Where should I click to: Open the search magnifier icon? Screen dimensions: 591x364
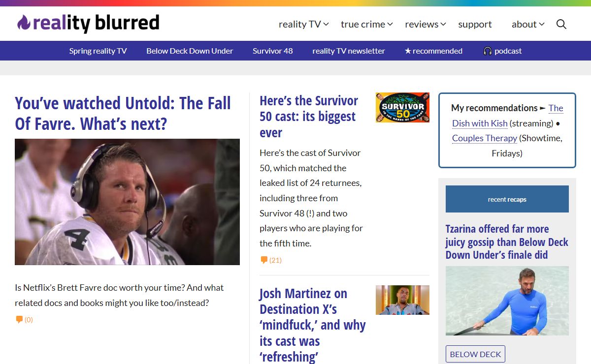(561, 24)
